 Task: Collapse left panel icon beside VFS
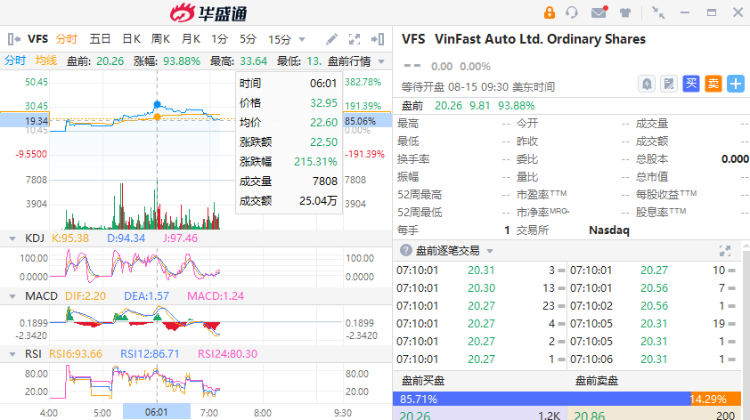(14, 39)
